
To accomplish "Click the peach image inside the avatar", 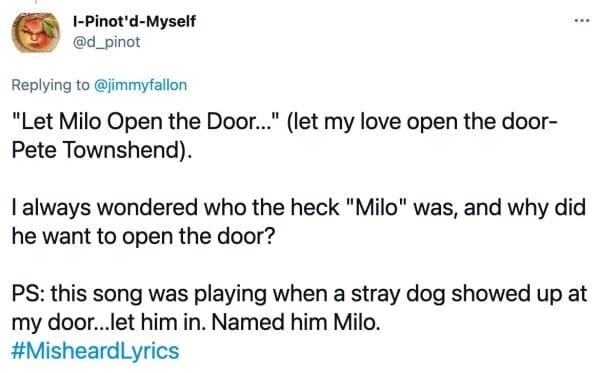I will [36, 35].
